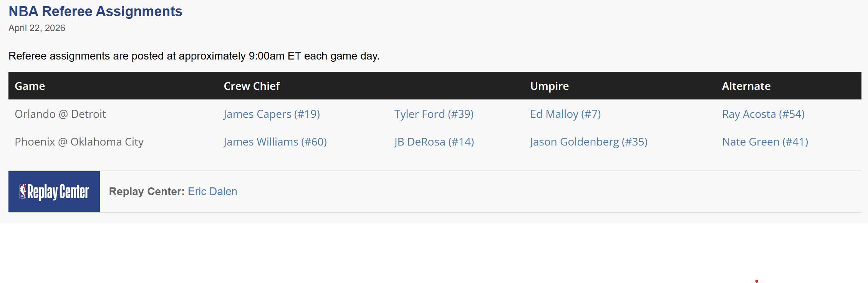This screenshot has height=283, width=868.
Task: Select the Orlando @ Detroit game cell
Action: point(60,114)
